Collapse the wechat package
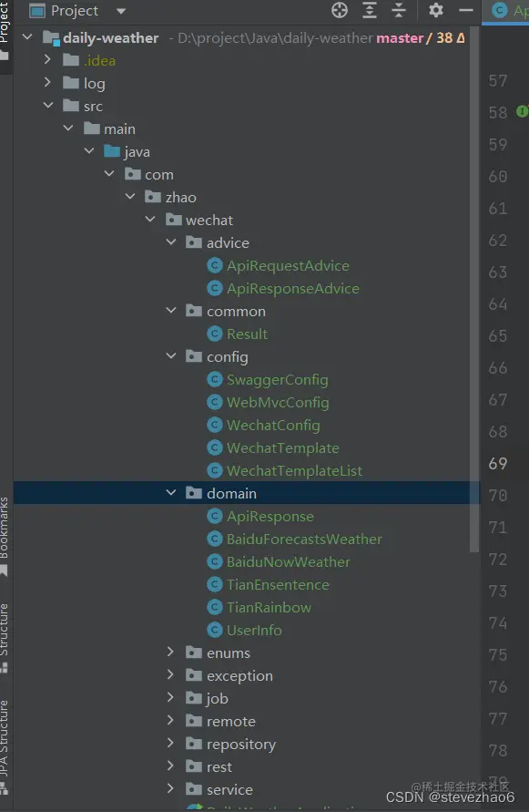Image resolution: width=529 pixels, height=812 pixels. click(150, 220)
